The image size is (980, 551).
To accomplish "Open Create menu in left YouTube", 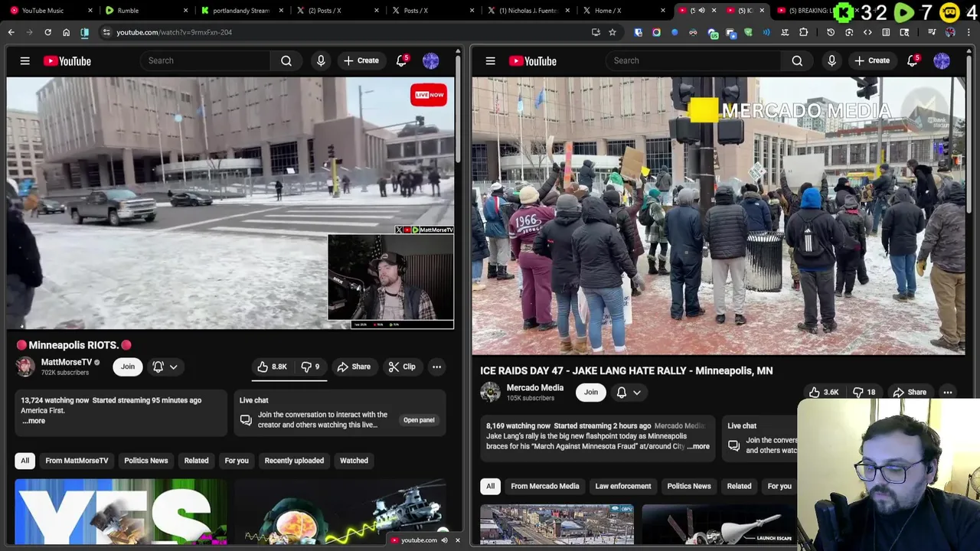I will pyautogui.click(x=361, y=60).
